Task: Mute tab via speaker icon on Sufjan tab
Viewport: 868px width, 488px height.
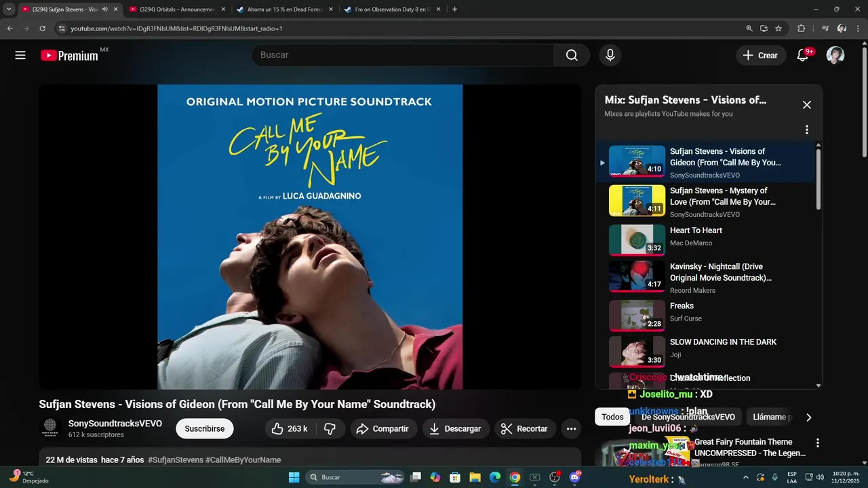Action: (x=104, y=9)
